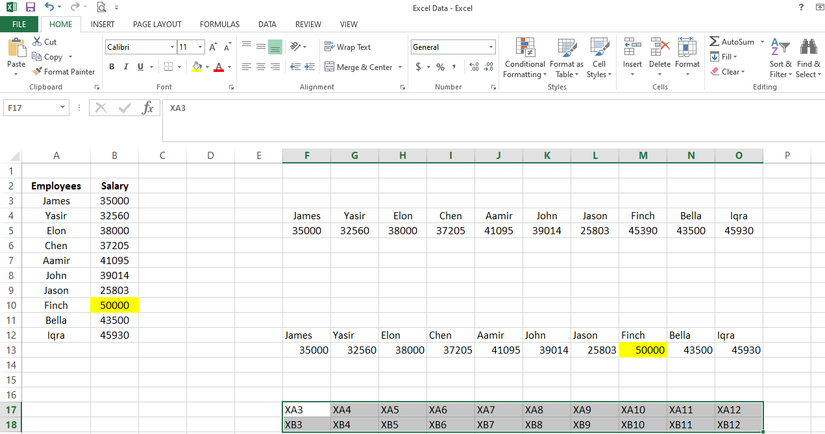Toggle Wrap Text for selected cells
The image size is (825, 434).
347,47
